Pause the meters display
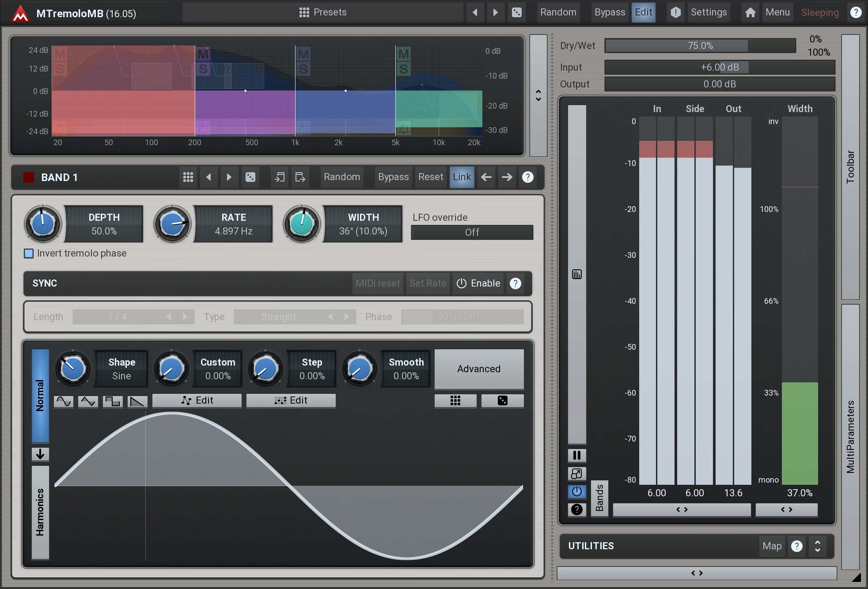The width and height of the screenshot is (868, 589). [577, 455]
